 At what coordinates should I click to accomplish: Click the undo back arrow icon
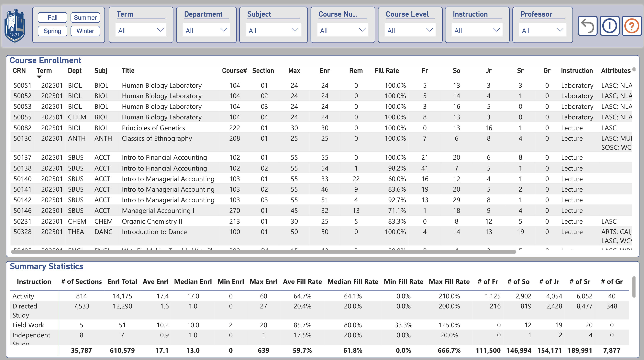pyautogui.click(x=587, y=26)
